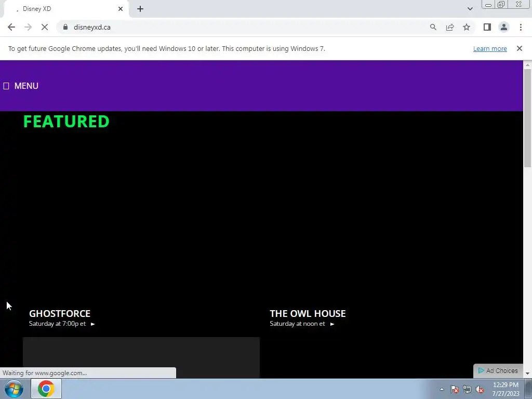Click the Chrome taskbar icon

coord(46,389)
